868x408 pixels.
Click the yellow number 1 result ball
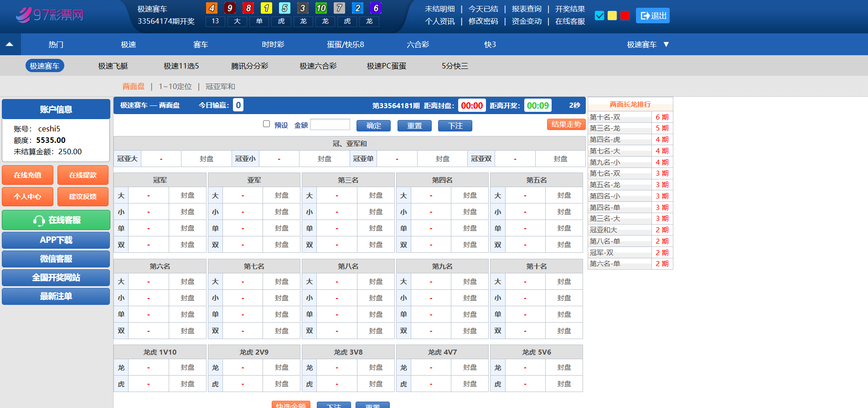pos(266,8)
